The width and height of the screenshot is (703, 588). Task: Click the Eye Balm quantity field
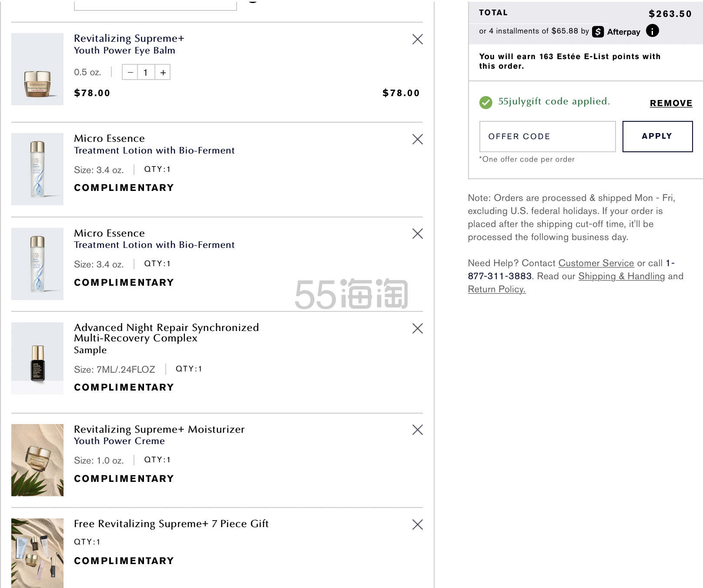146,72
